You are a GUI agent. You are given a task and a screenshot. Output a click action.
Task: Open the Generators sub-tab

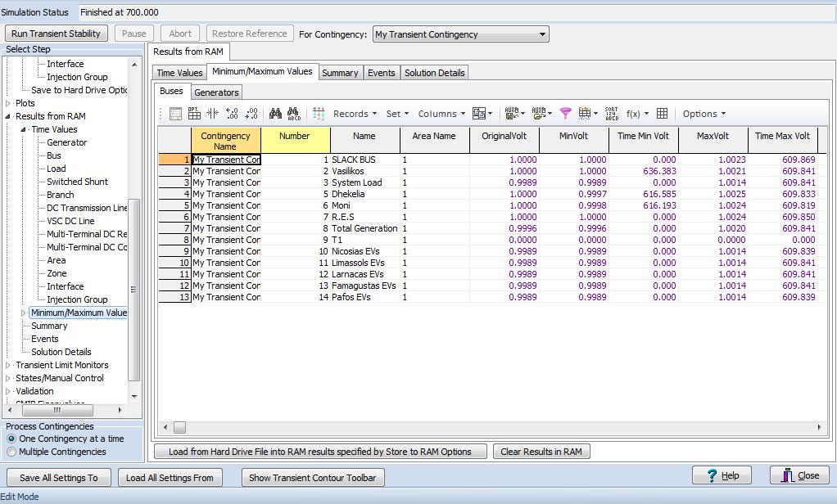216,92
